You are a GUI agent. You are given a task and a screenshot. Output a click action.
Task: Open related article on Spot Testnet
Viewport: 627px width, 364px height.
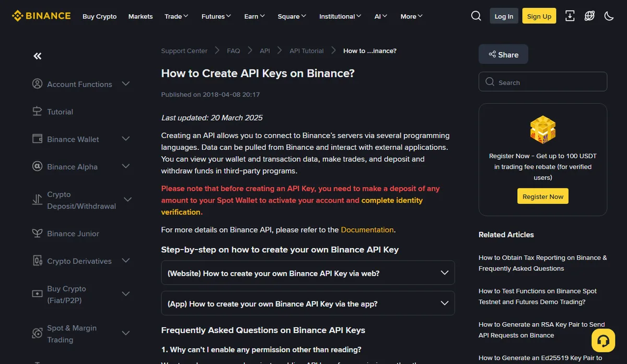tap(538, 296)
